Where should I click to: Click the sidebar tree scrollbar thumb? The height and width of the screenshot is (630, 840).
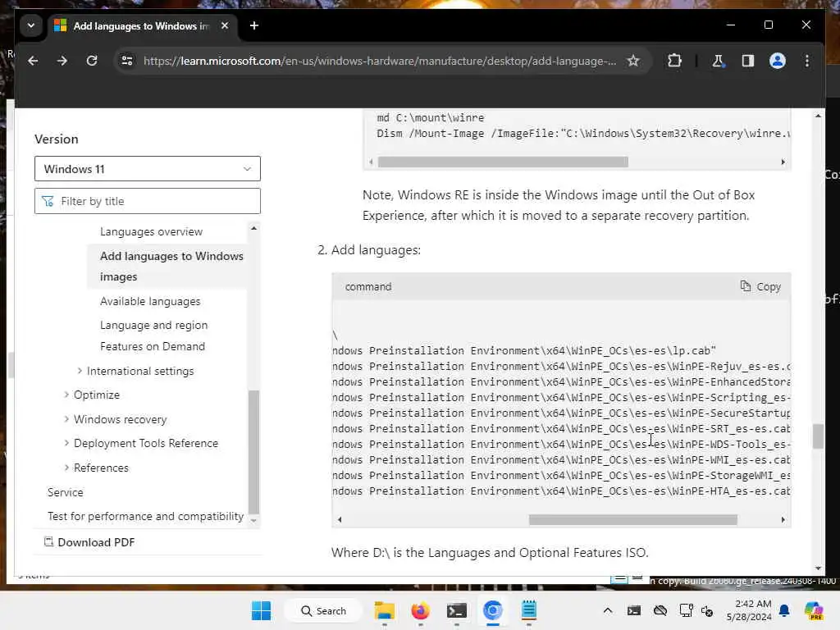pyautogui.click(x=254, y=452)
